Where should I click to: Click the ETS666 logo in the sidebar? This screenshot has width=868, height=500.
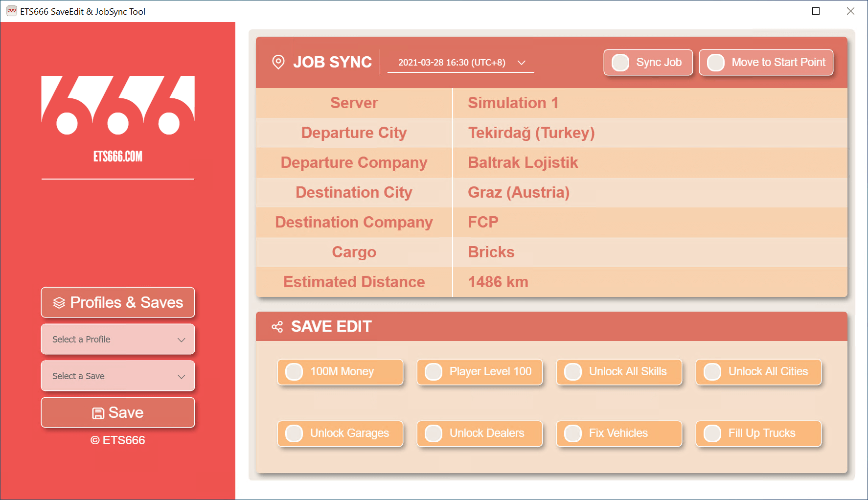tap(118, 105)
